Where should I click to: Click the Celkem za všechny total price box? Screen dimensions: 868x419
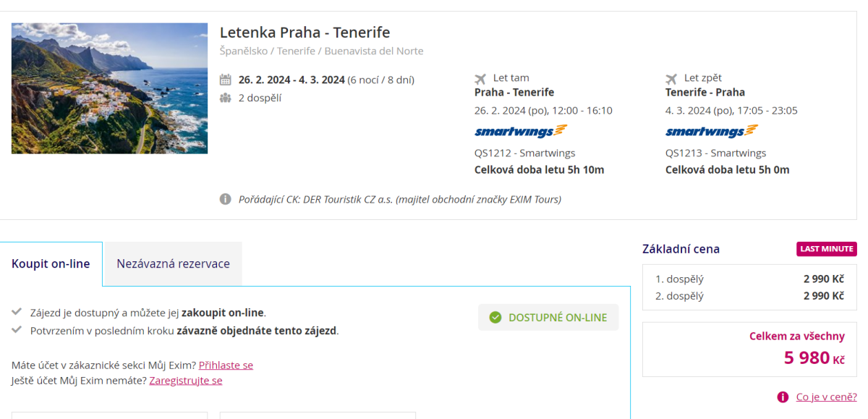coord(749,349)
